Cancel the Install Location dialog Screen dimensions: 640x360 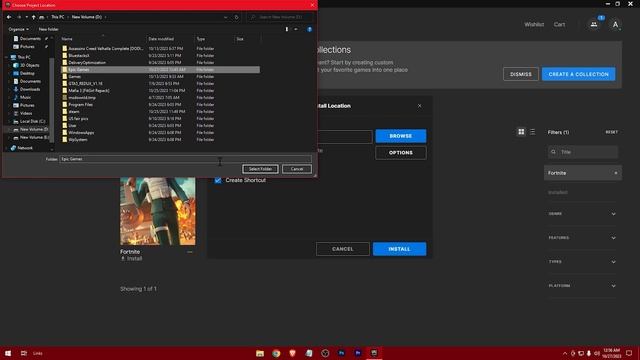click(x=342, y=249)
